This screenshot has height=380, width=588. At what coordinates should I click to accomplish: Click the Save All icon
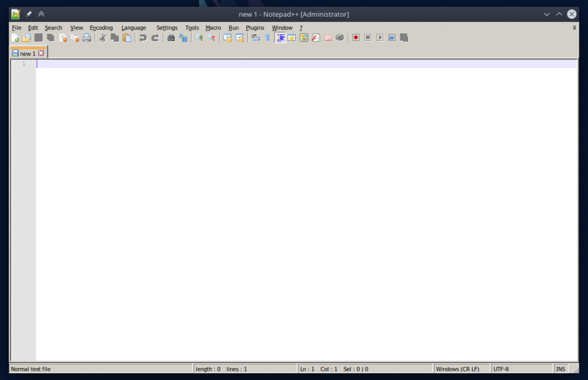[51, 38]
